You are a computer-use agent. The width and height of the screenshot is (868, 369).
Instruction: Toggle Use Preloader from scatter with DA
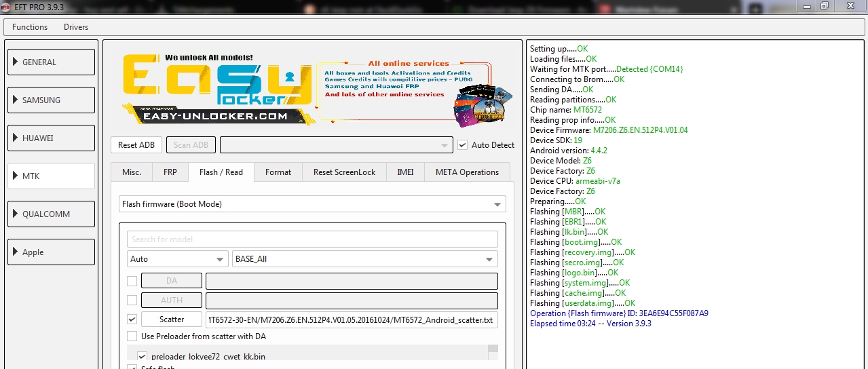tap(132, 336)
